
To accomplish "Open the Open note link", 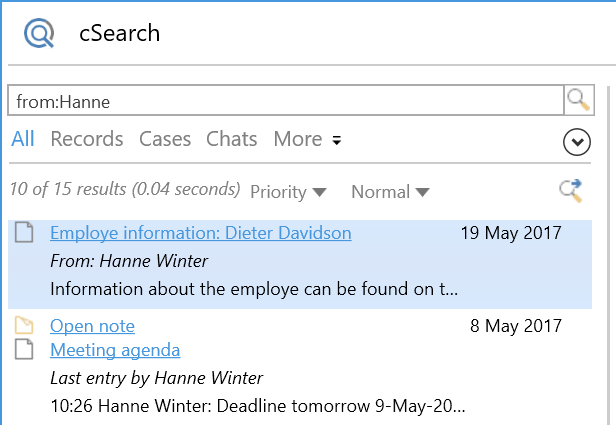I will [92, 326].
